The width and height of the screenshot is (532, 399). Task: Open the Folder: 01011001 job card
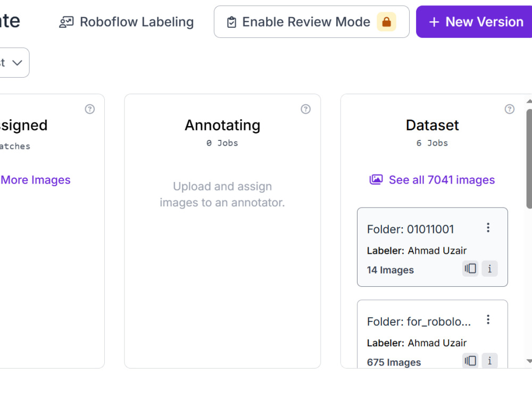tap(432, 247)
